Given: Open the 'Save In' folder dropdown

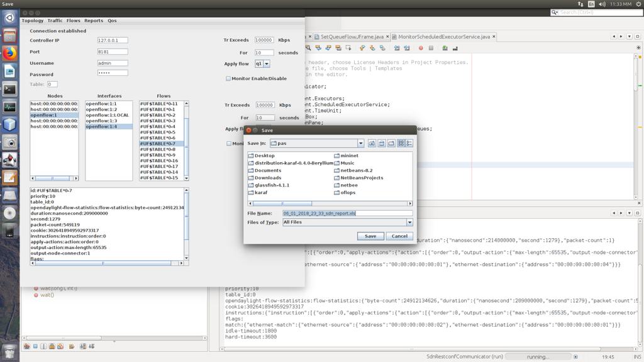Looking at the screenshot, I should (x=360, y=143).
